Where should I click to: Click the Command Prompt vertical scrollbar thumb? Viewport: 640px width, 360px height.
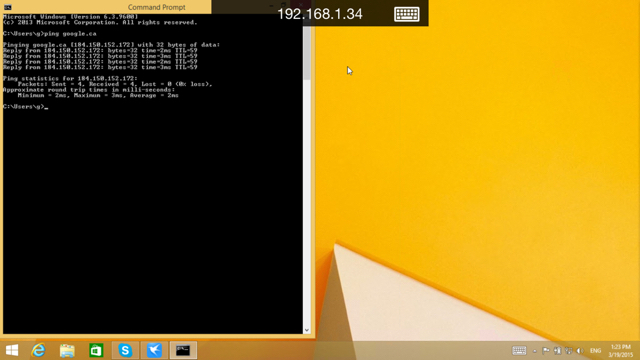click(307, 53)
